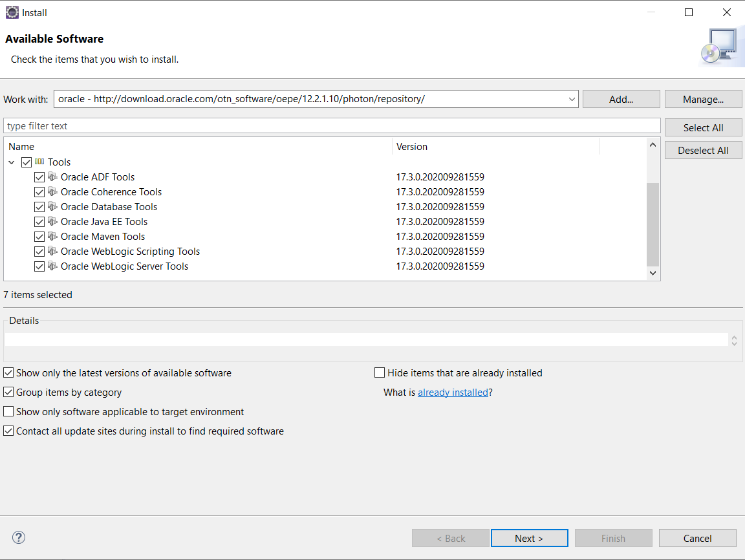Click the '7 items selected' status text
This screenshot has height=560, width=745.
[38, 294]
